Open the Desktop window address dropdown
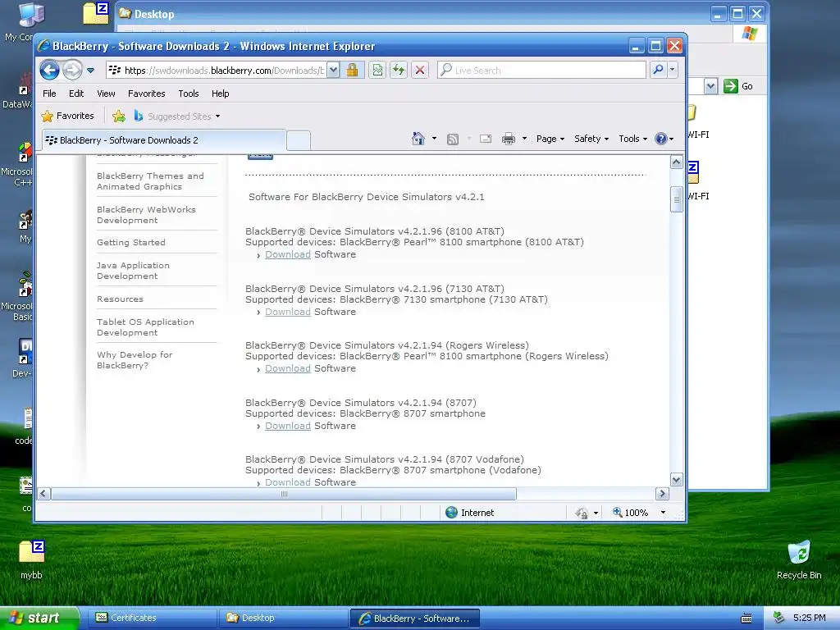 pyautogui.click(x=710, y=86)
